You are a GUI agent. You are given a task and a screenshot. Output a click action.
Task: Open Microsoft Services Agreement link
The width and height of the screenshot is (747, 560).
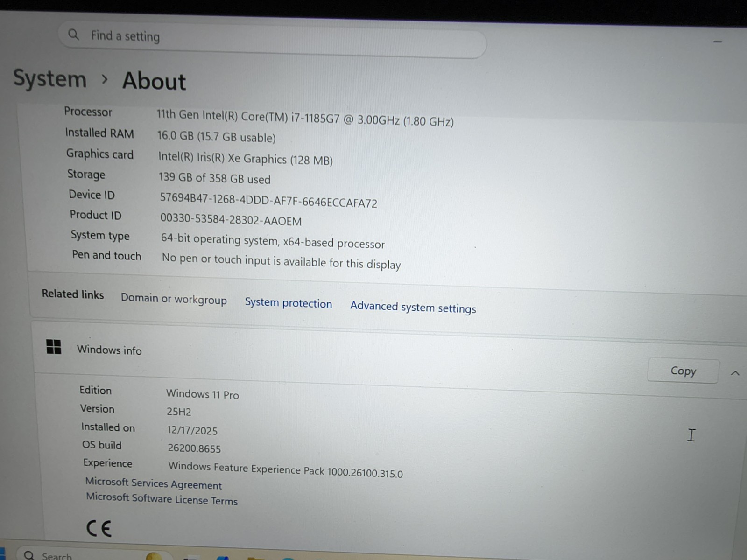pyautogui.click(x=154, y=483)
